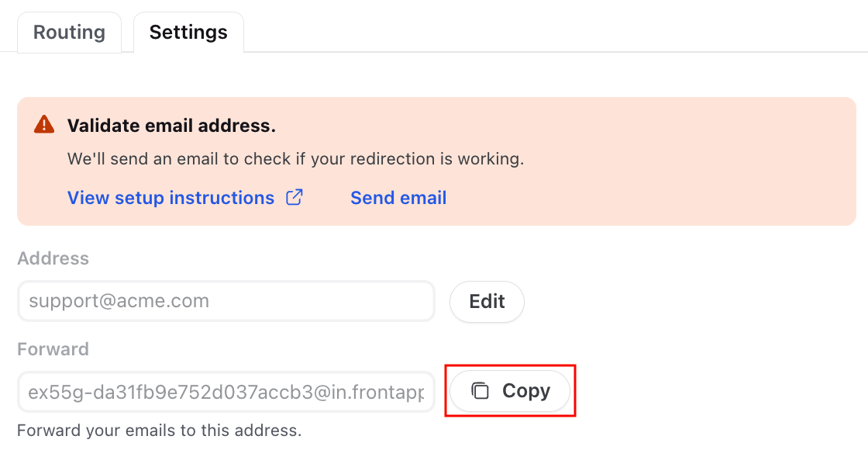Switch to the Routing tab
868x450 pixels.
[69, 33]
